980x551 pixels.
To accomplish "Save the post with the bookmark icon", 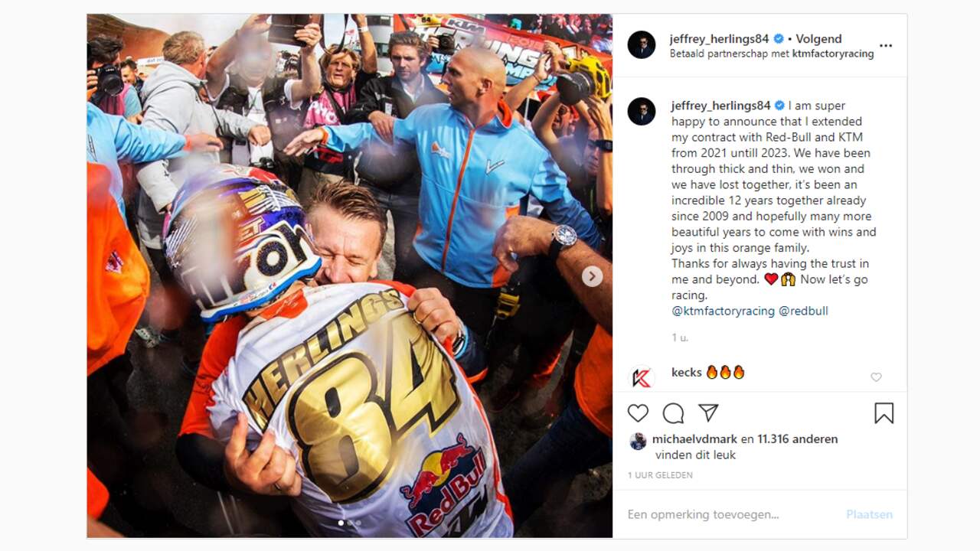I will pyautogui.click(x=884, y=413).
